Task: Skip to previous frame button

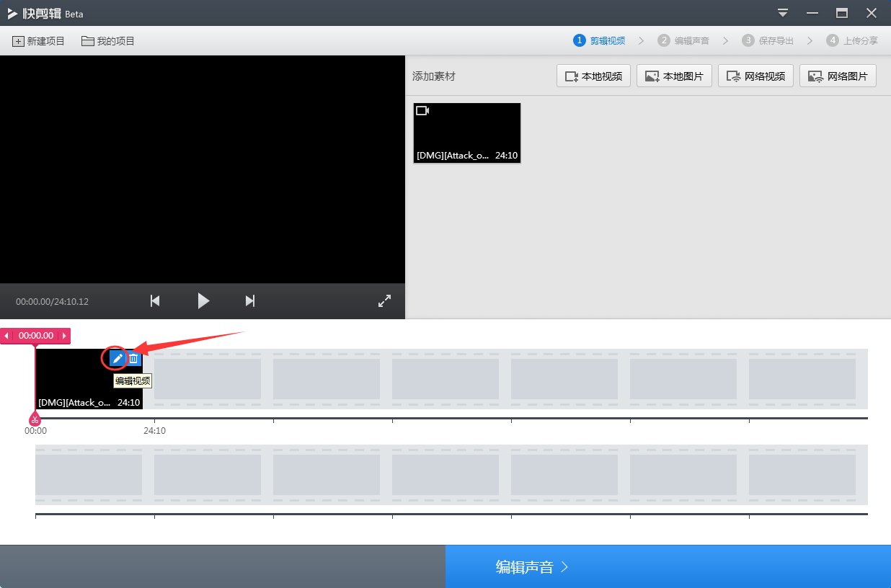Action: [x=155, y=300]
